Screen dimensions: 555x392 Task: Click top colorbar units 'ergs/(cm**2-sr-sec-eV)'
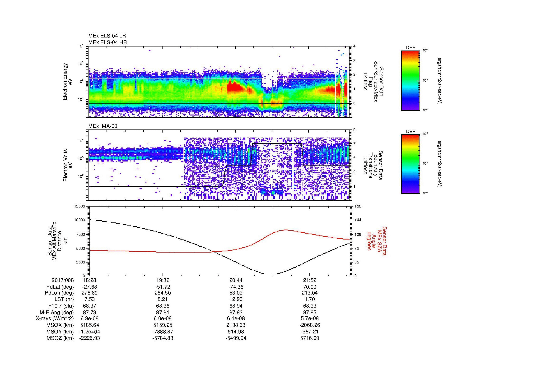click(440, 81)
